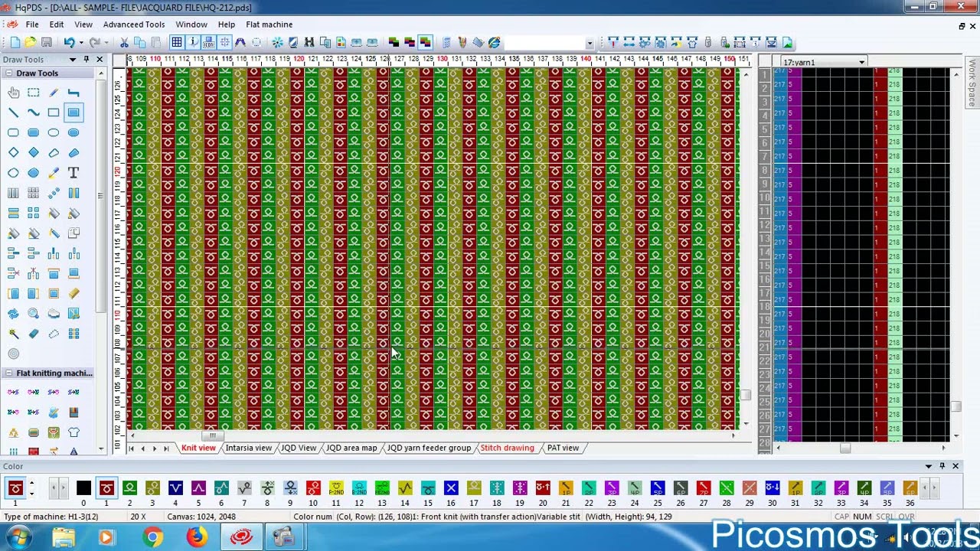Image resolution: width=980 pixels, height=551 pixels.
Task: Select the Eraser tool in Draw Tools
Action: [34, 334]
